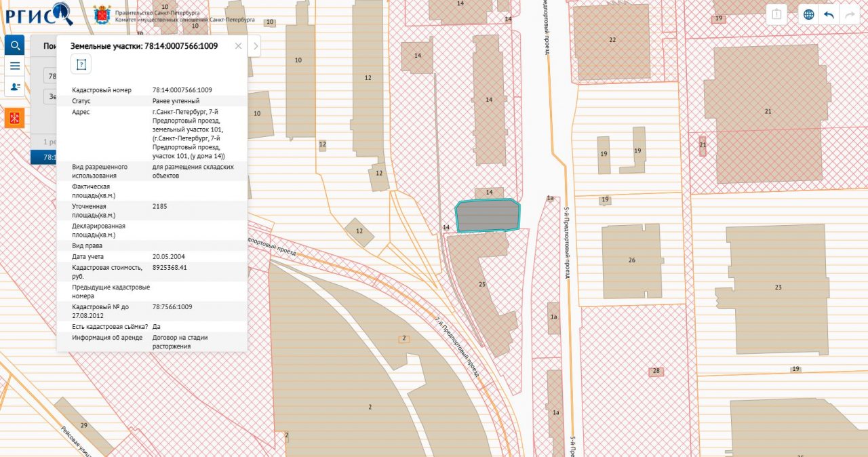Image resolution: width=868 pixels, height=457 pixels.
Task: Select the highlighted search result row
Action: [43, 157]
